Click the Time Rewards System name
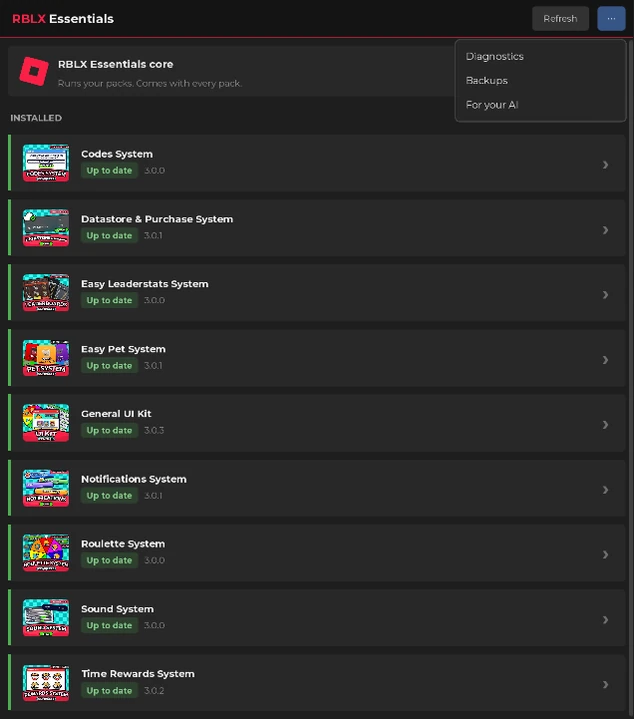 click(138, 674)
